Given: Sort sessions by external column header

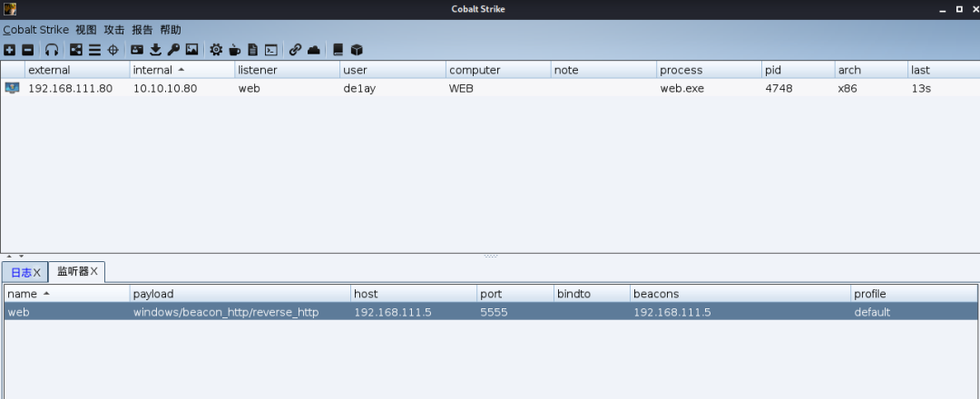Looking at the screenshot, I should coord(77,70).
